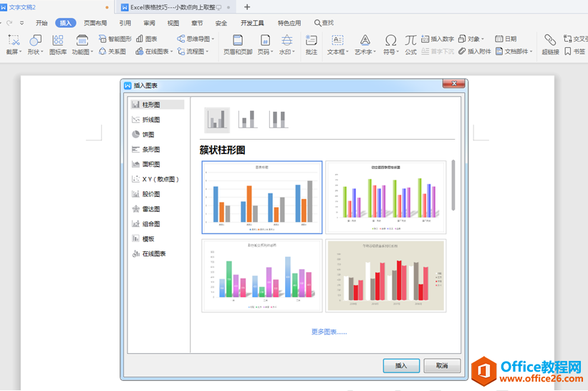Switch to the 页面布局 ribbon tab
Viewport: 588px width, 391px height.
tap(95, 23)
